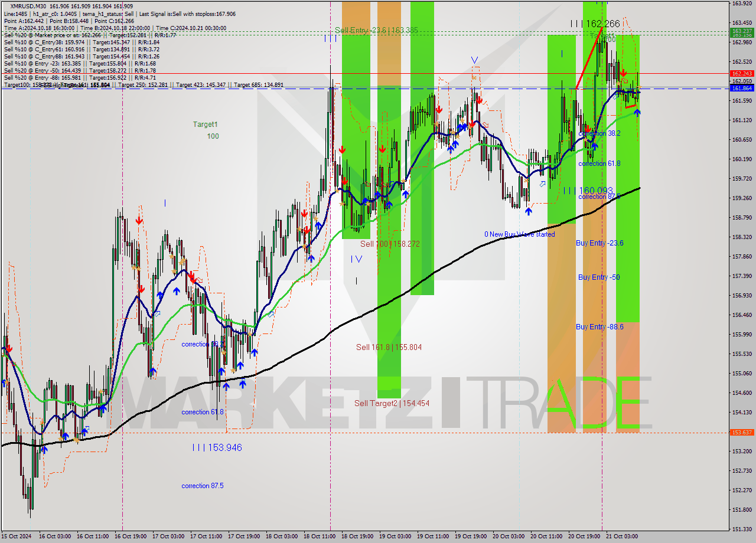
Task: Click the '16 Oct 11:00' time label
Action: 94,537
